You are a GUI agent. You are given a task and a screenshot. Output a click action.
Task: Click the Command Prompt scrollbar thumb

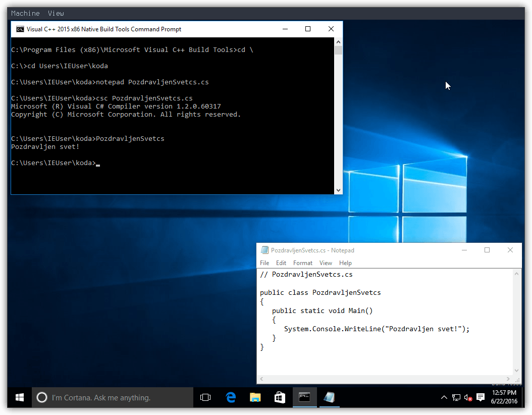click(x=338, y=50)
